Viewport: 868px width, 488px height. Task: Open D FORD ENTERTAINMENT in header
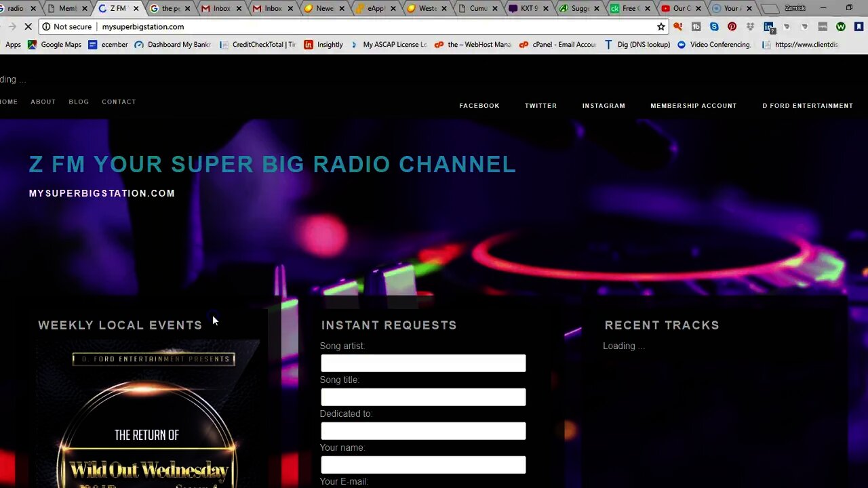pos(808,106)
